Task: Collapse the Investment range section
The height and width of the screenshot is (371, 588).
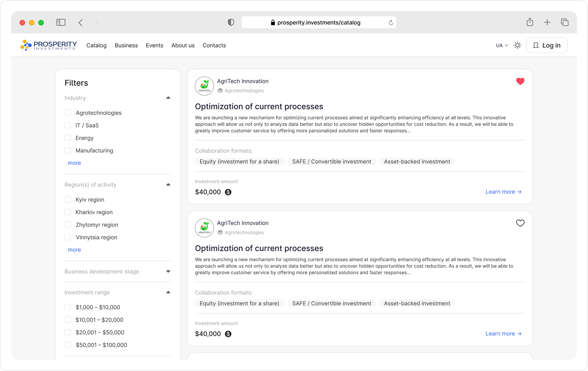Action: (168, 292)
